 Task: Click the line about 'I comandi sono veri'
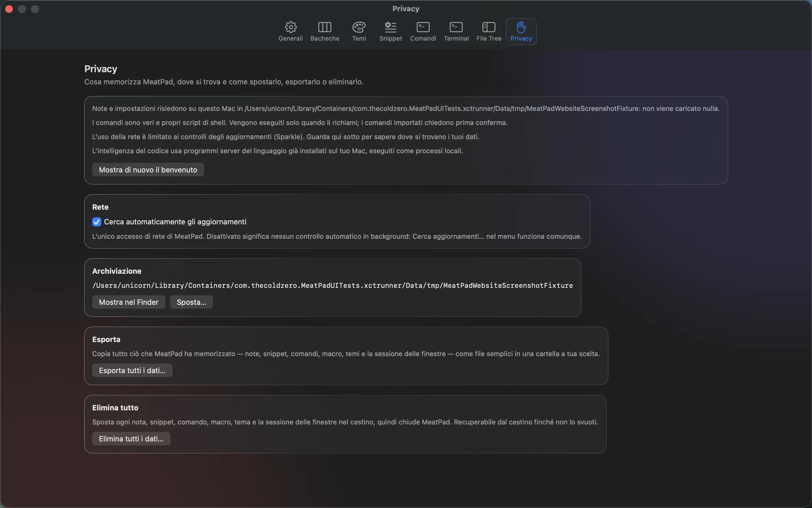click(x=300, y=123)
